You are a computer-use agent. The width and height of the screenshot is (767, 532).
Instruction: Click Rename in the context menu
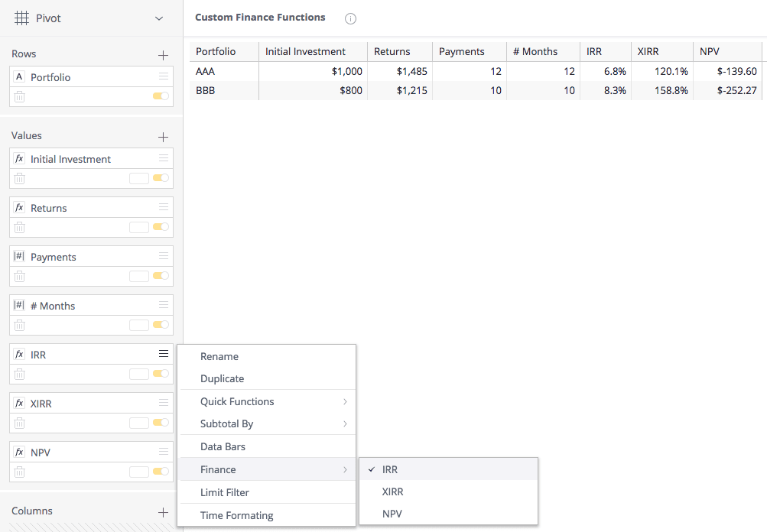(268, 356)
